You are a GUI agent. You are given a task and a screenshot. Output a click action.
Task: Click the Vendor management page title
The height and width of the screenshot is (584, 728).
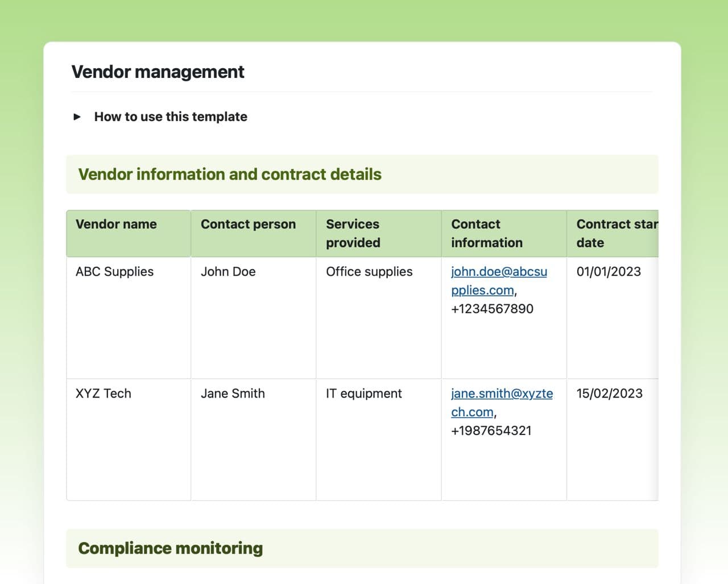(x=158, y=72)
